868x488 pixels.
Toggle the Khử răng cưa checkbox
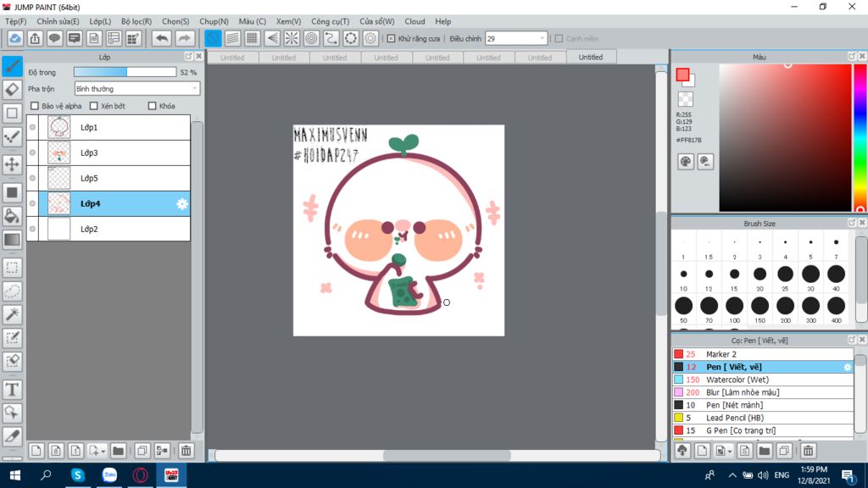tap(392, 39)
